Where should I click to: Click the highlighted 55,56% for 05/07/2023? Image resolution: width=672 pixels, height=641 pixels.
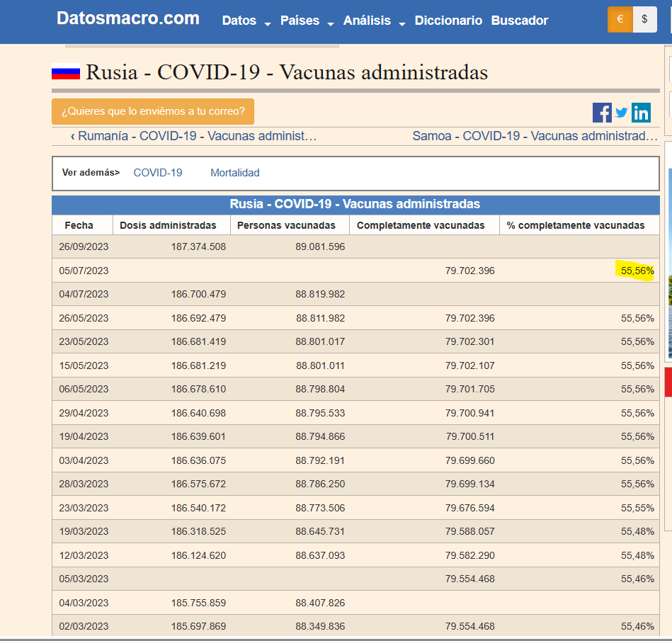(637, 271)
